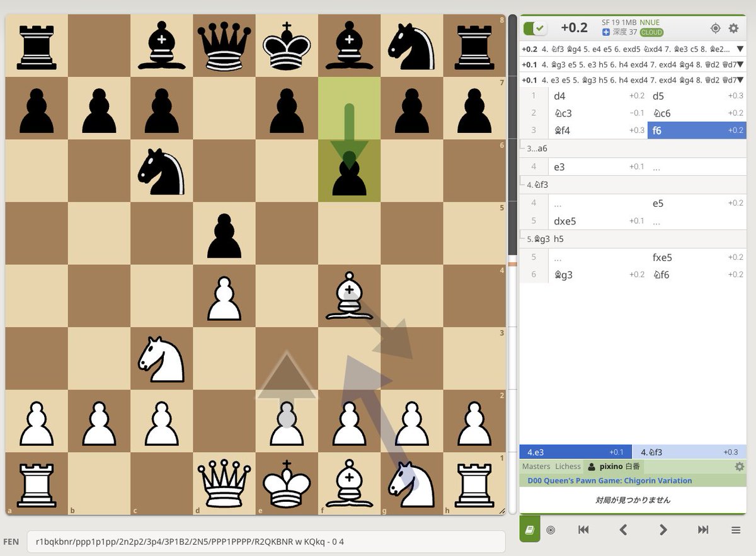Open the explorer settings gear beside pixino tab

(x=739, y=466)
